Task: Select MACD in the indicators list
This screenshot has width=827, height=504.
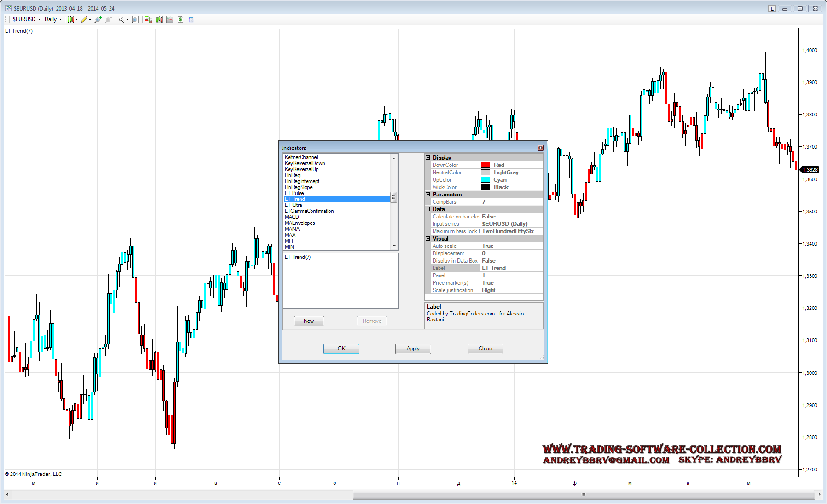Action: pyautogui.click(x=292, y=217)
